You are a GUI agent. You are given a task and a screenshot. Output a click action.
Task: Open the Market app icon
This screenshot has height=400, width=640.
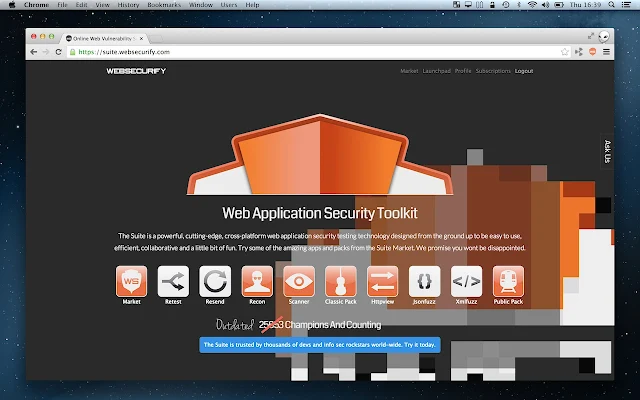pyautogui.click(x=131, y=281)
